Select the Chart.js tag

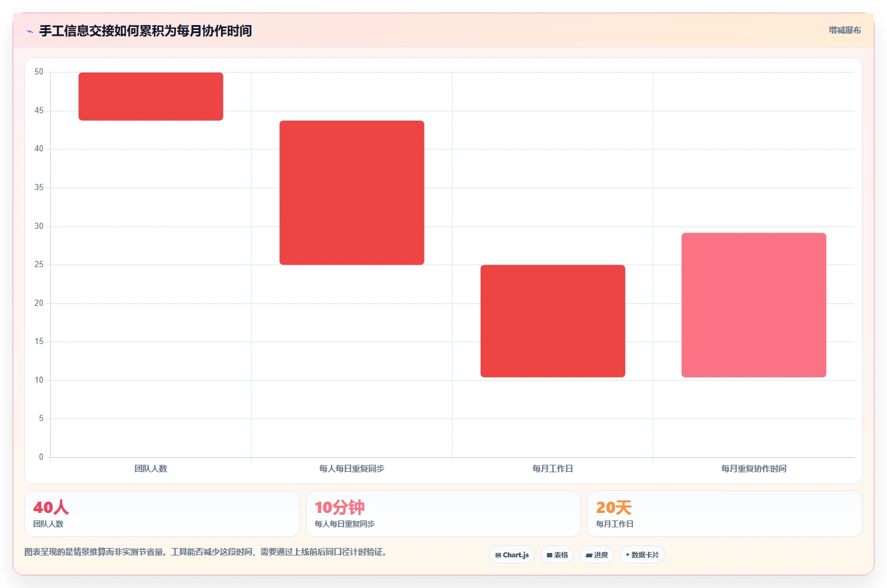pos(512,555)
